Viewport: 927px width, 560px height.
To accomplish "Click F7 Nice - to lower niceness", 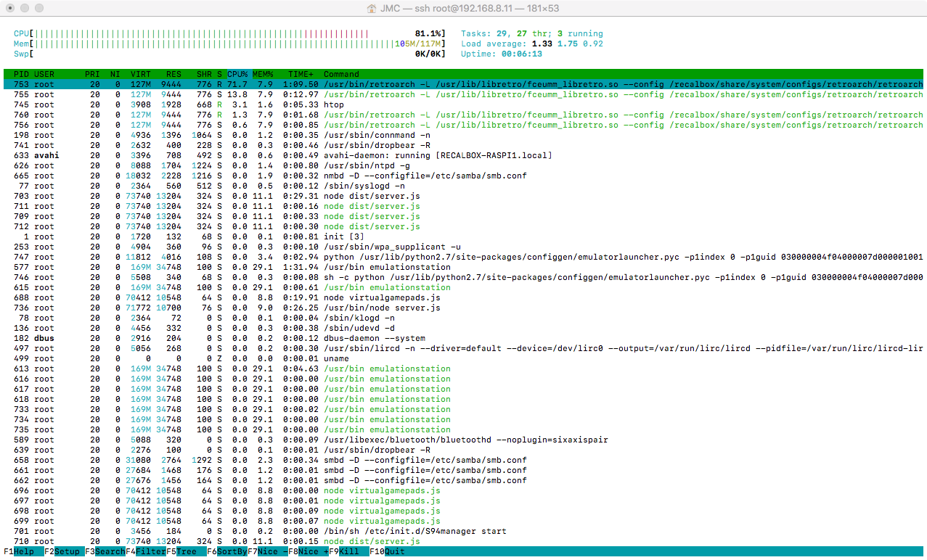I will pos(268,551).
